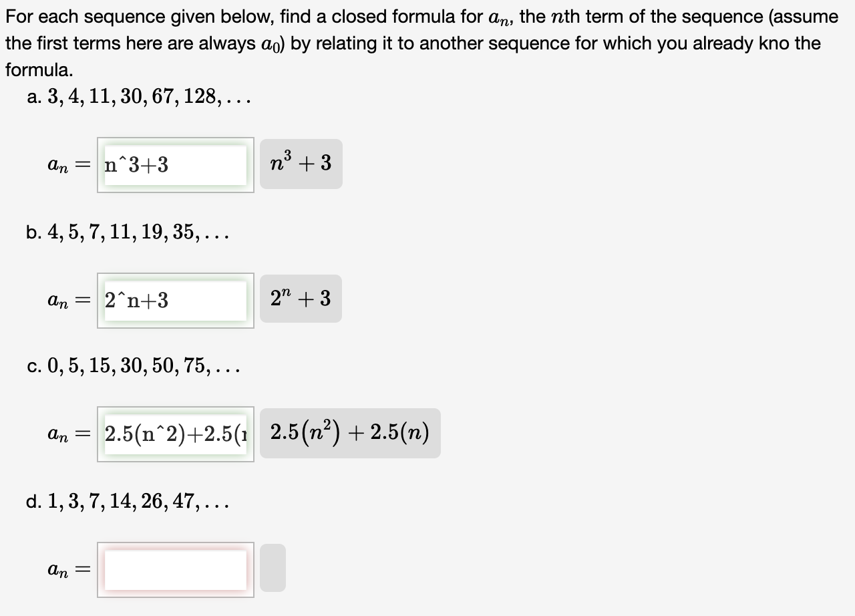This screenshot has height=616, width=855.
Task: Click the aₙ label for part c
Action: pos(64,434)
